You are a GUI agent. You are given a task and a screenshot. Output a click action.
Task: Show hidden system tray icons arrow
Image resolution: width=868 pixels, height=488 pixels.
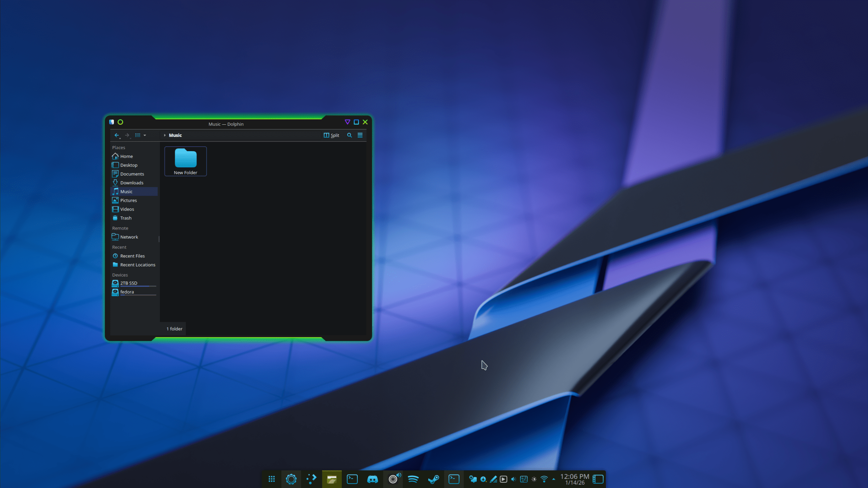(554, 479)
